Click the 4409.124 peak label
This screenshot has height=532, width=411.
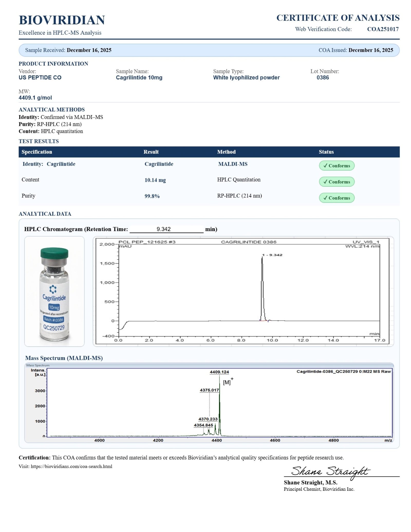(219, 372)
